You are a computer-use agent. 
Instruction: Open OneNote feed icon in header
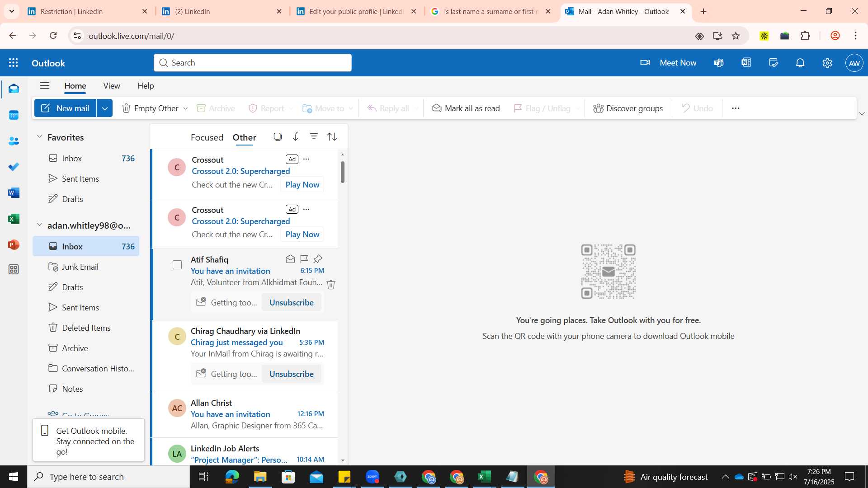tap(746, 63)
